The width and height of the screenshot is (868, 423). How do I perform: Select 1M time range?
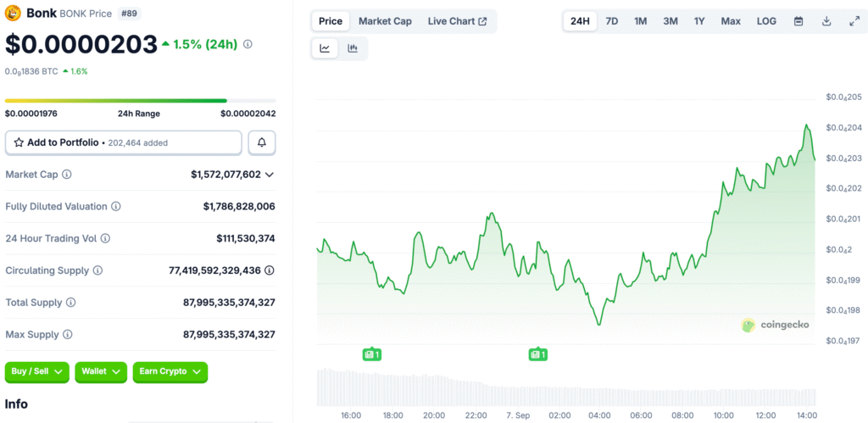(x=641, y=21)
